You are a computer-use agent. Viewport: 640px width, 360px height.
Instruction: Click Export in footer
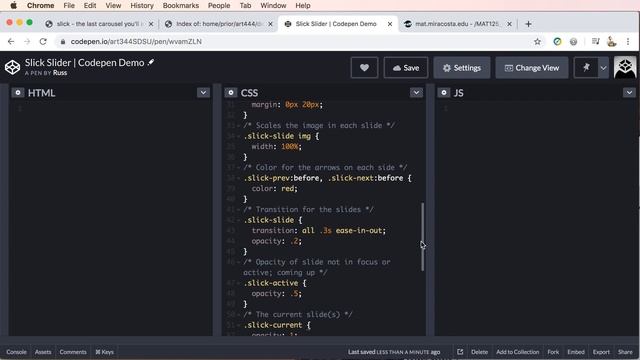pos(601,352)
